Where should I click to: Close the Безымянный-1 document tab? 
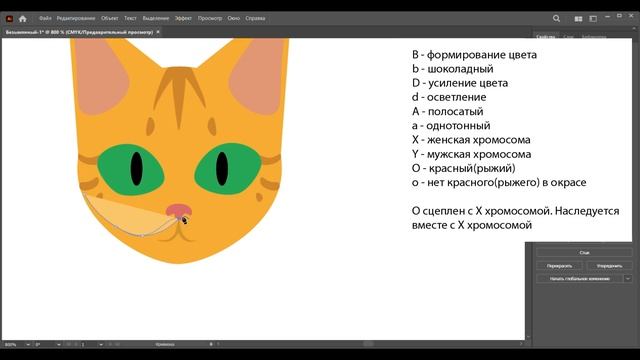coord(158,32)
